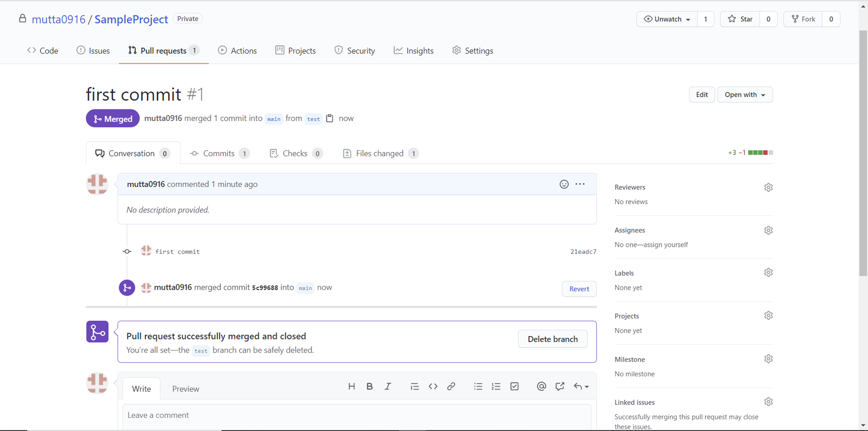
Task: Open the Unwatch notifications dropdown
Action: (x=667, y=19)
